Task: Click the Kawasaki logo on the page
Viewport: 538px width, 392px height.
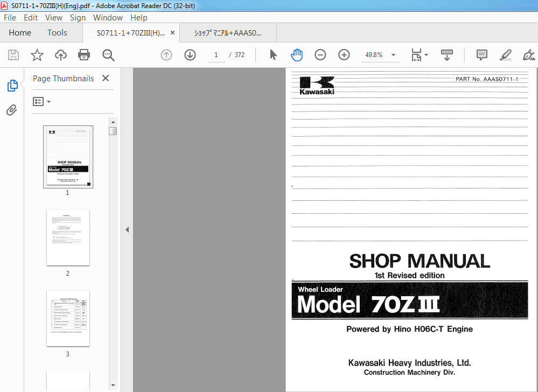Action: pyautogui.click(x=317, y=86)
